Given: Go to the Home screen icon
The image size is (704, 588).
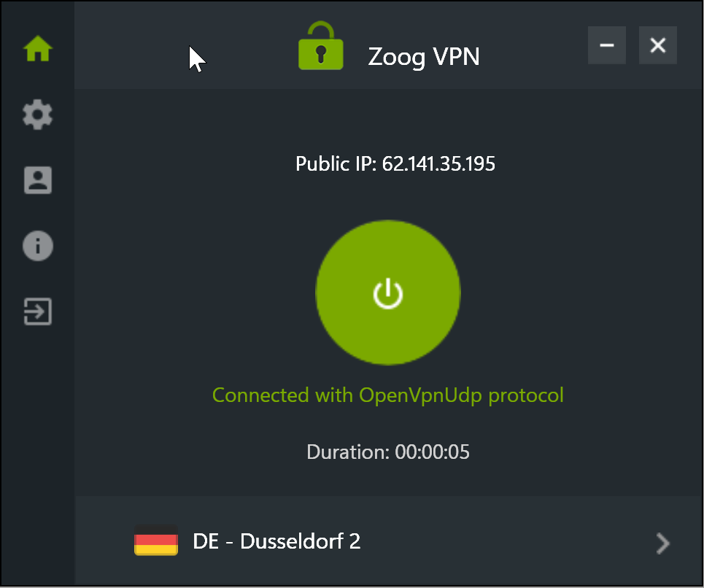Looking at the screenshot, I should (x=38, y=48).
